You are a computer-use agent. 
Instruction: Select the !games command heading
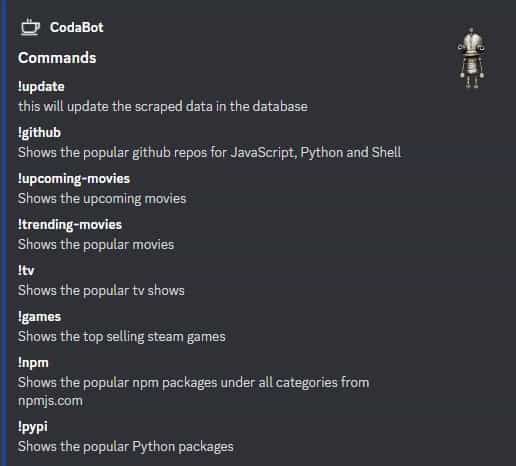(39, 317)
